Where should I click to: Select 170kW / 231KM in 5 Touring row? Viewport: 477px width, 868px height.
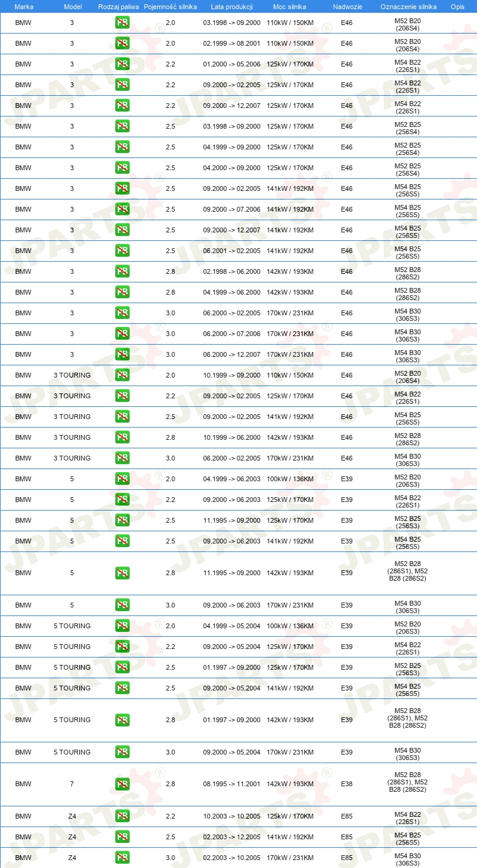[x=290, y=752]
